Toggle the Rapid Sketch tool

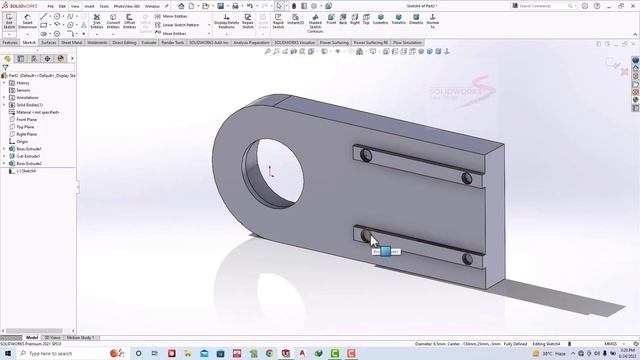pyautogui.click(x=278, y=21)
